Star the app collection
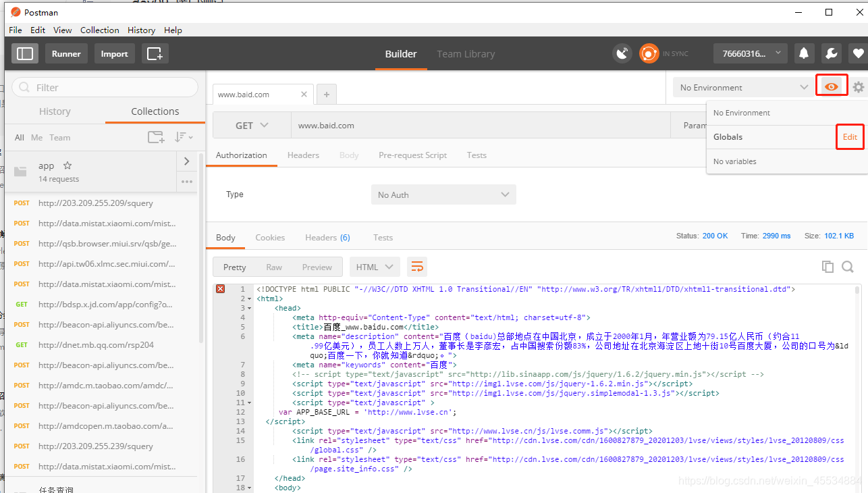Viewport: 868px width, 493px height. tap(67, 165)
